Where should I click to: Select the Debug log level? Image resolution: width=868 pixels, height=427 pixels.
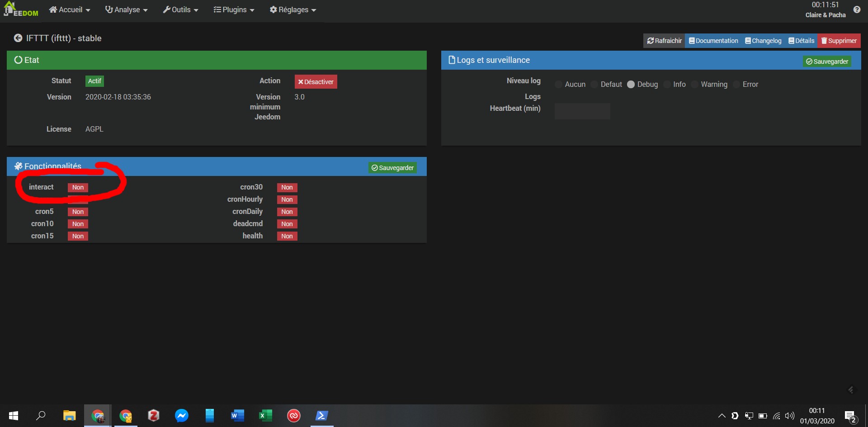631,85
